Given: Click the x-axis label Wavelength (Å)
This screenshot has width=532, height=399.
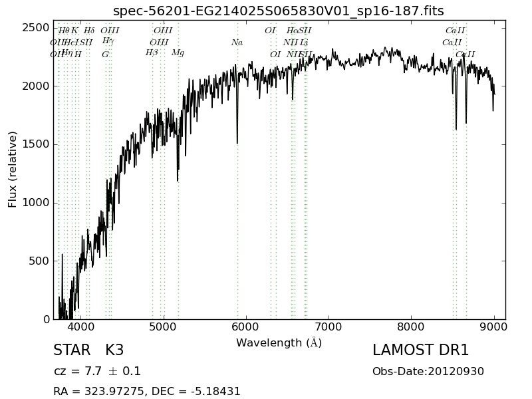Looking at the screenshot, I should [279, 342].
